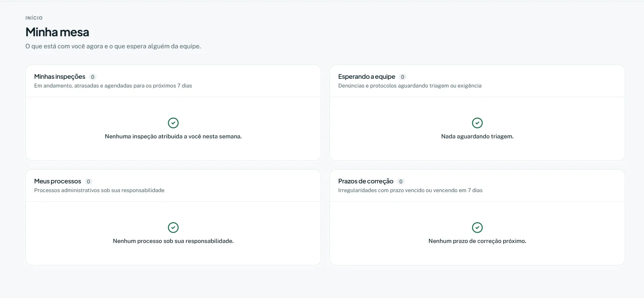Click the text "Nenhum processo sob sua responsabilidade."

tap(173, 241)
